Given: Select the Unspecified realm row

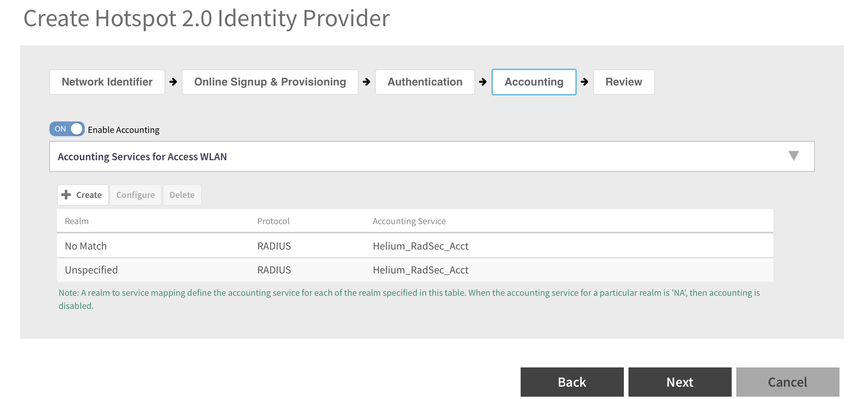Looking at the screenshot, I should click(91, 270).
